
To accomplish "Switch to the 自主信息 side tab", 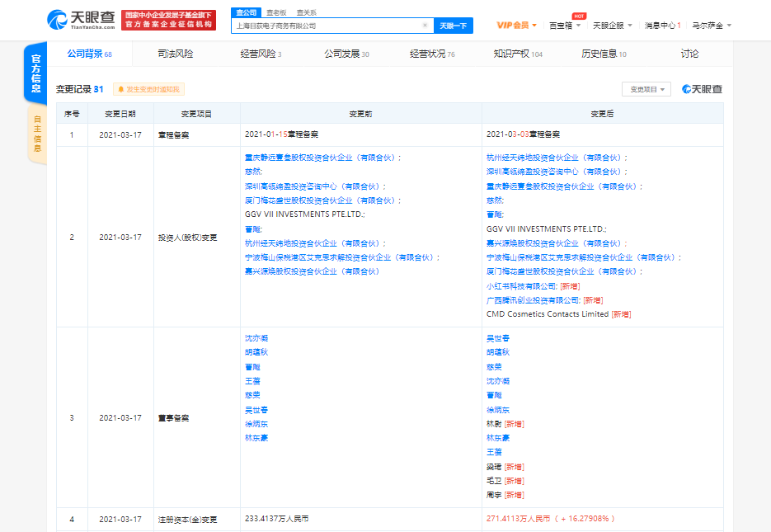I will coord(36,133).
